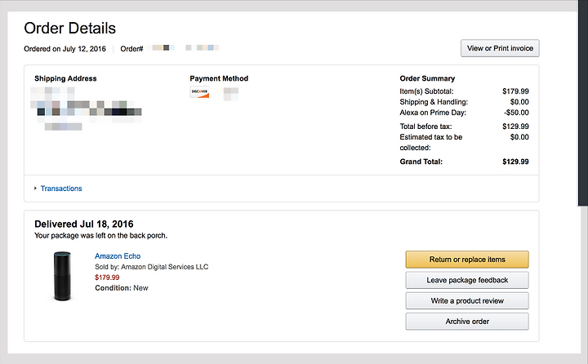
Task: Open the Amazon Echo product link
Action: [118, 256]
